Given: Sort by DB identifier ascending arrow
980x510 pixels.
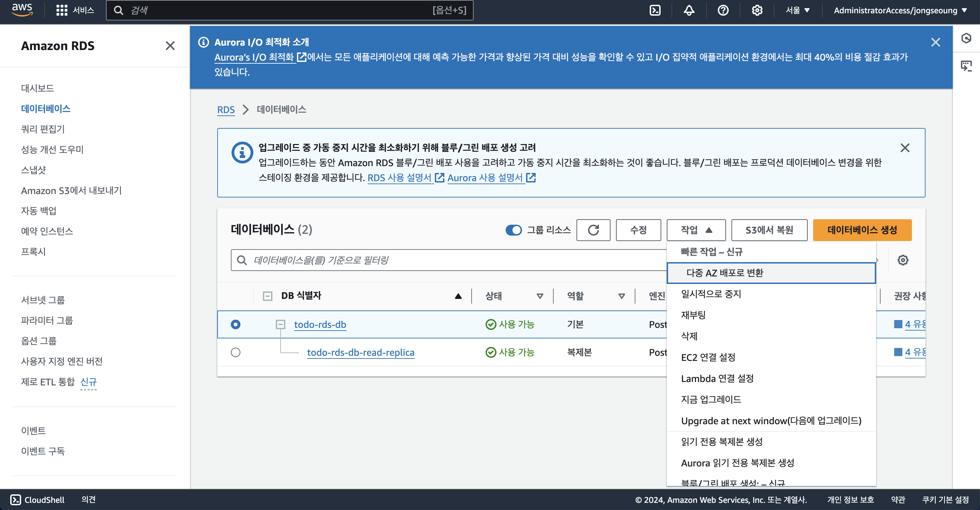Looking at the screenshot, I should pyautogui.click(x=458, y=296).
